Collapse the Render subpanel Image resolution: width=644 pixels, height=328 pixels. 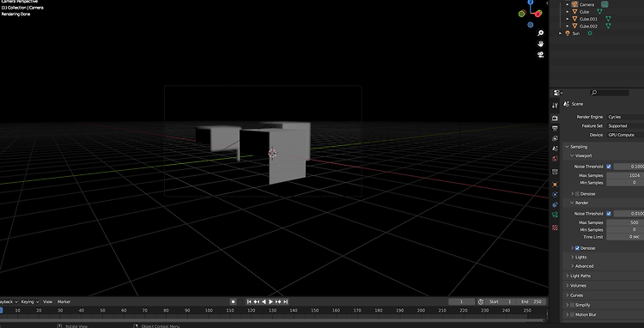click(x=572, y=203)
